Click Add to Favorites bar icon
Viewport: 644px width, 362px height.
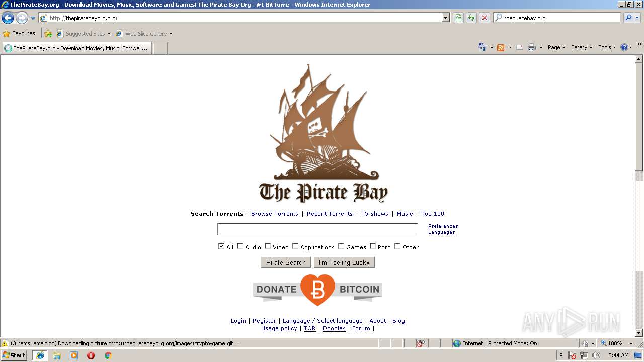click(48, 34)
